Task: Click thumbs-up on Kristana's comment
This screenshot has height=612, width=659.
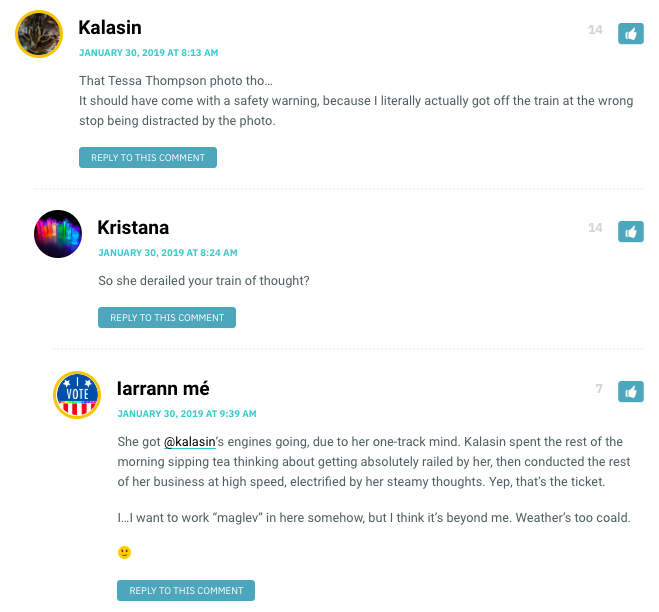Action: (x=630, y=232)
